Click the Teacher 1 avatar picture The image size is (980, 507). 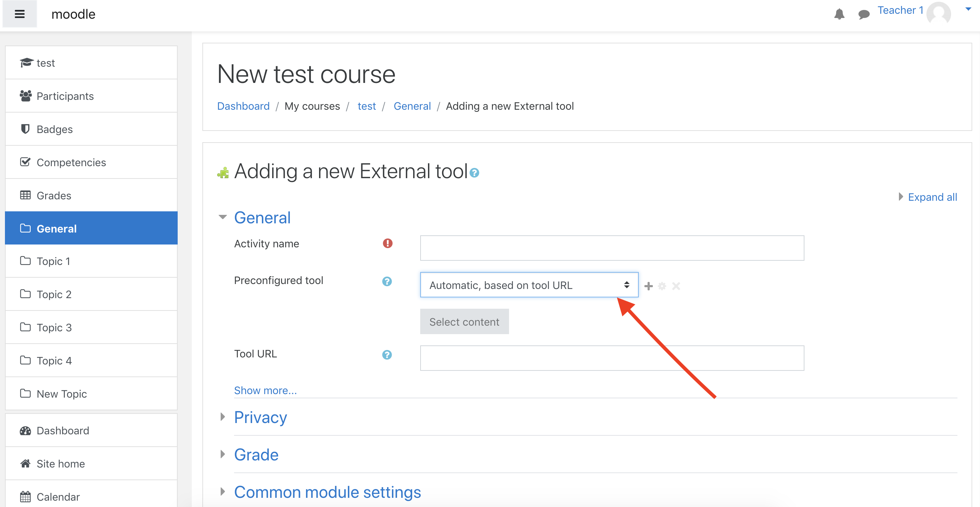point(938,13)
